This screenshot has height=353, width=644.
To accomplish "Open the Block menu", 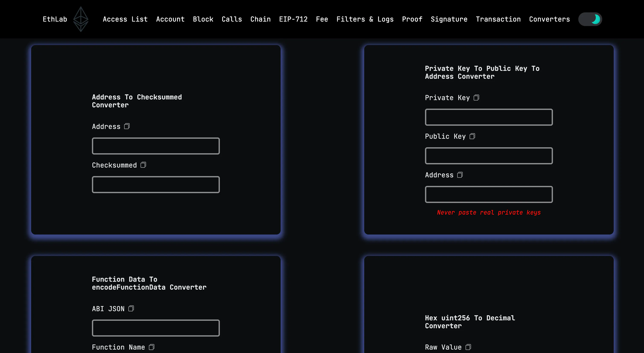I will coord(203,19).
